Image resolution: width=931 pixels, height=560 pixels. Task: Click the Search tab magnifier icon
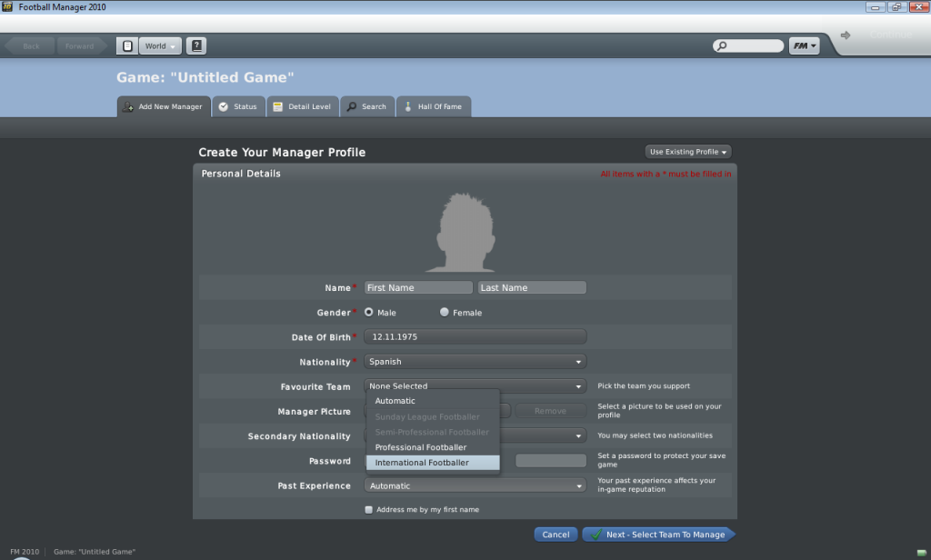pyautogui.click(x=352, y=107)
